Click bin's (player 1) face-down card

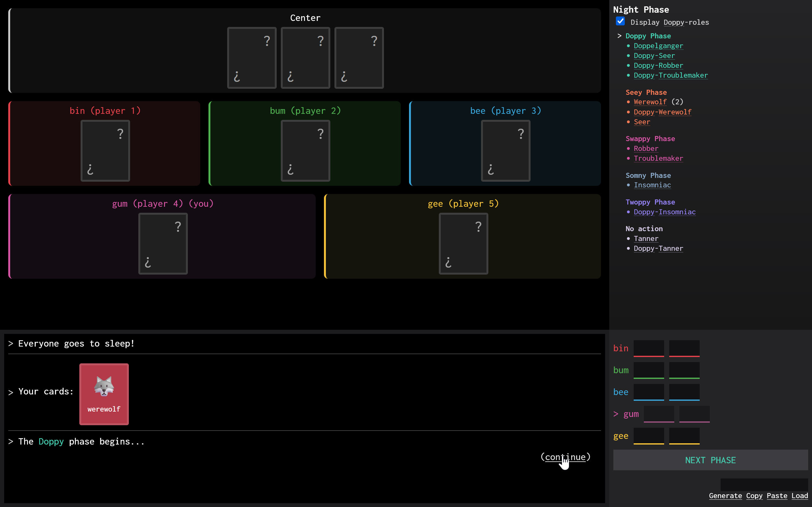coord(105,151)
